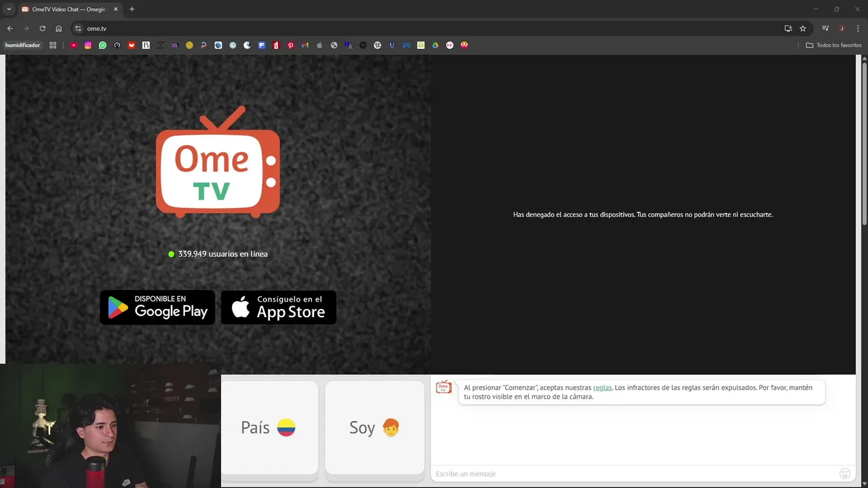Image resolution: width=868 pixels, height=488 pixels.
Task: Open the Apple logo bookmark
Action: pyautogui.click(x=319, y=45)
